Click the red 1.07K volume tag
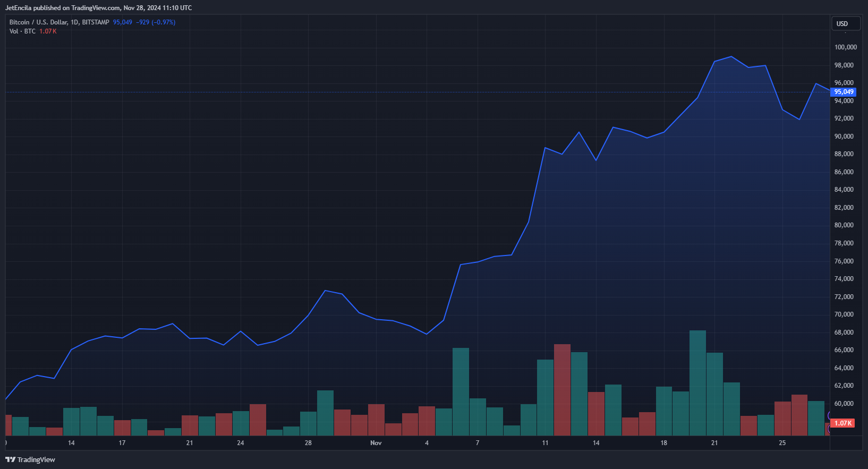 [843, 423]
